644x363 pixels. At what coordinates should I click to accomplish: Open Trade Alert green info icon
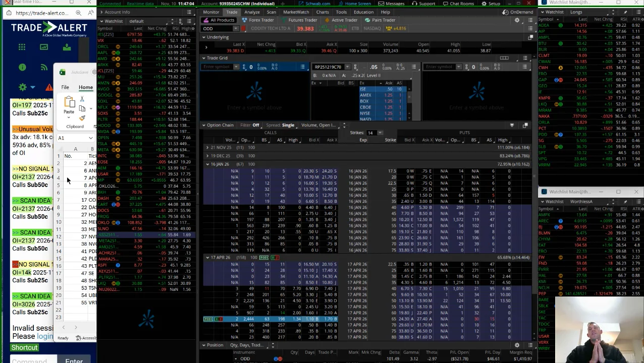pos(22,67)
